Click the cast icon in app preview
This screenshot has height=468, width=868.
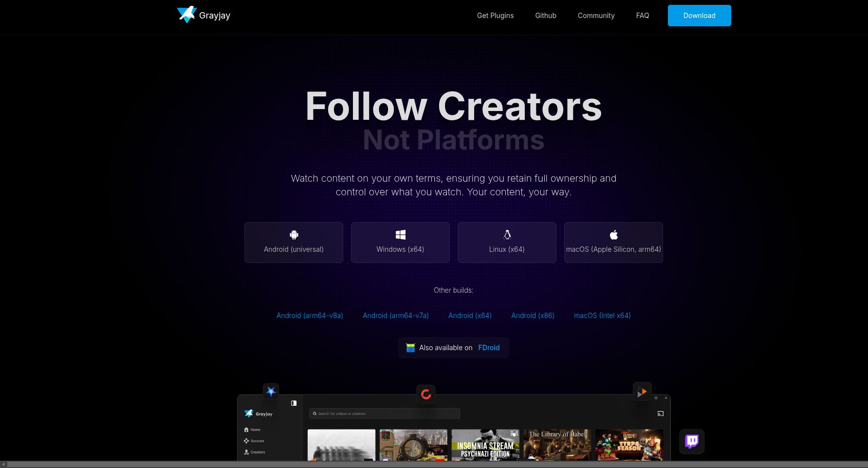tap(661, 413)
